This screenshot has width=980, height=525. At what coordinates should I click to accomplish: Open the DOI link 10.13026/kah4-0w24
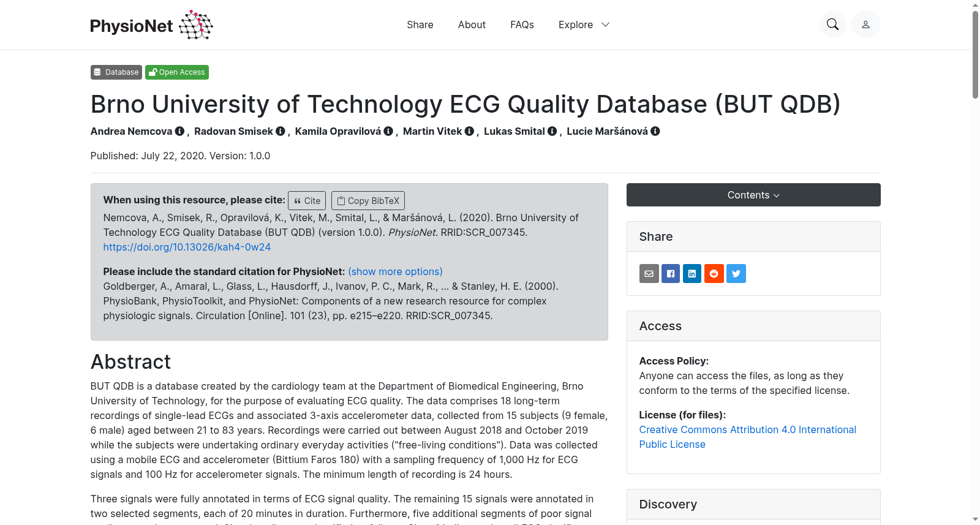coord(187,247)
